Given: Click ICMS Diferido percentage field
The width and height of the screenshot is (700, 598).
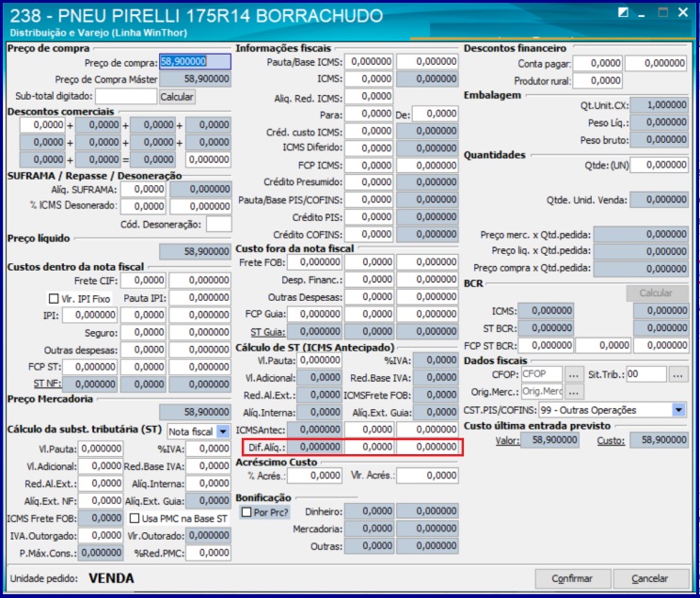Looking at the screenshot, I should point(369,149).
